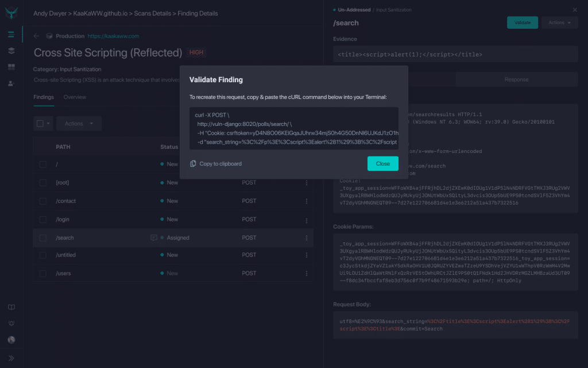This screenshot has height=368, width=588.
Task: Select the /users path text
Action: [63, 274]
